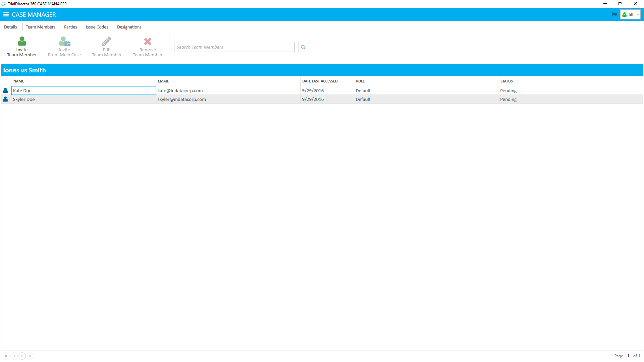Sort by the ROLE column header
The image size is (644, 362).
[426, 81]
